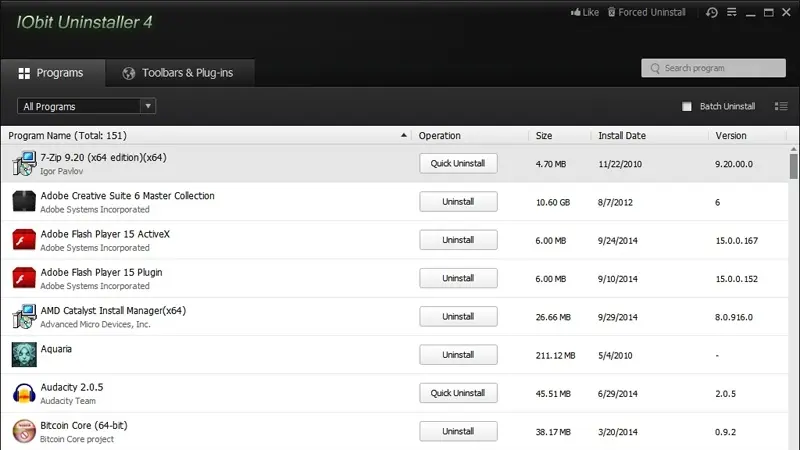Screen dimensions: 800x450
Task: Select Adobe Flash Player 15 ActiveX name
Action: pyautogui.click(x=105, y=234)
